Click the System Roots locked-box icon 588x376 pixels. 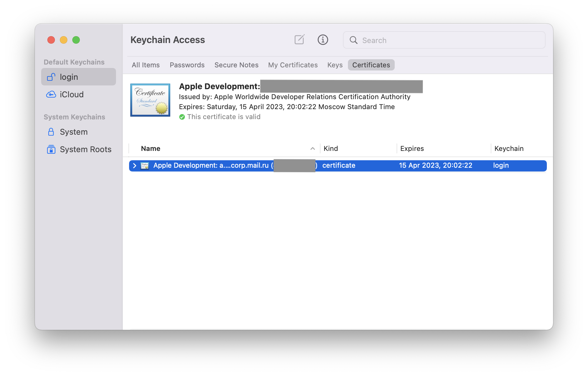click(51, 149)
